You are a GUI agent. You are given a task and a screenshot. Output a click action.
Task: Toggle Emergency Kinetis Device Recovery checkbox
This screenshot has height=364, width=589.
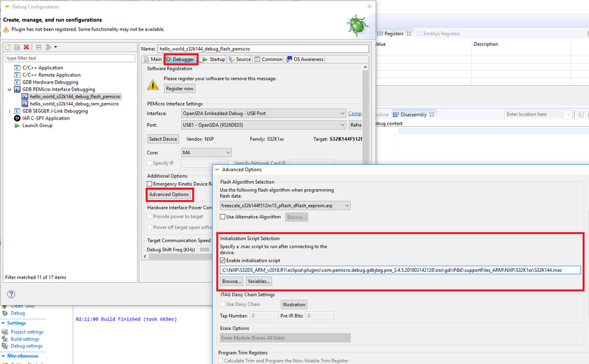(150, 184)
